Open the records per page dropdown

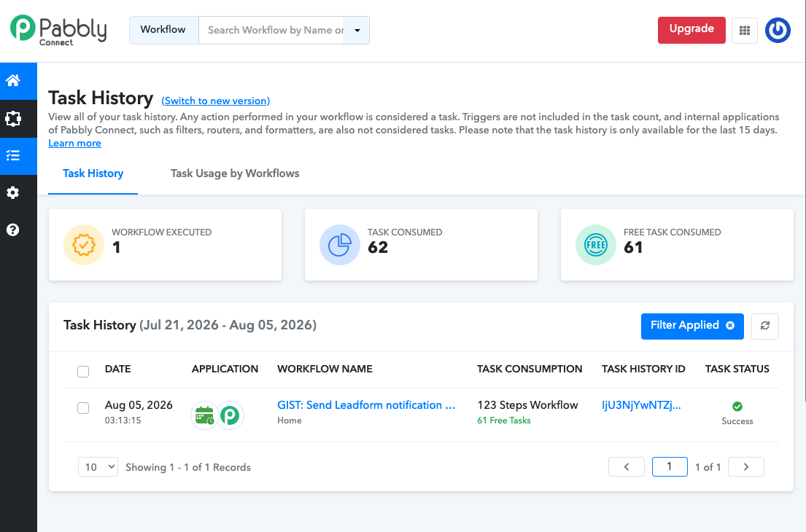(x=98, y=467)
